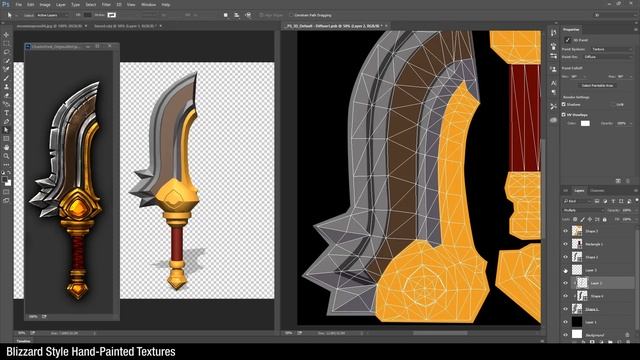Toggle visibility of Layer 1

[x=566, y=322]
